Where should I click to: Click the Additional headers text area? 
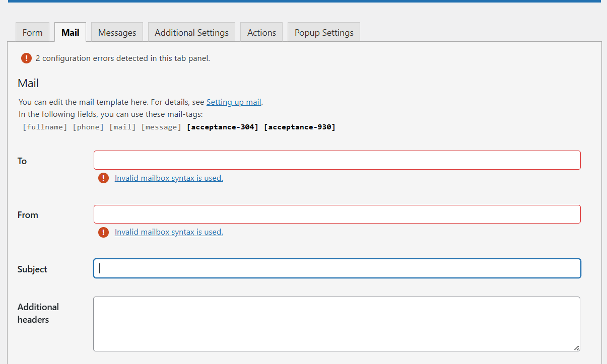336,324
